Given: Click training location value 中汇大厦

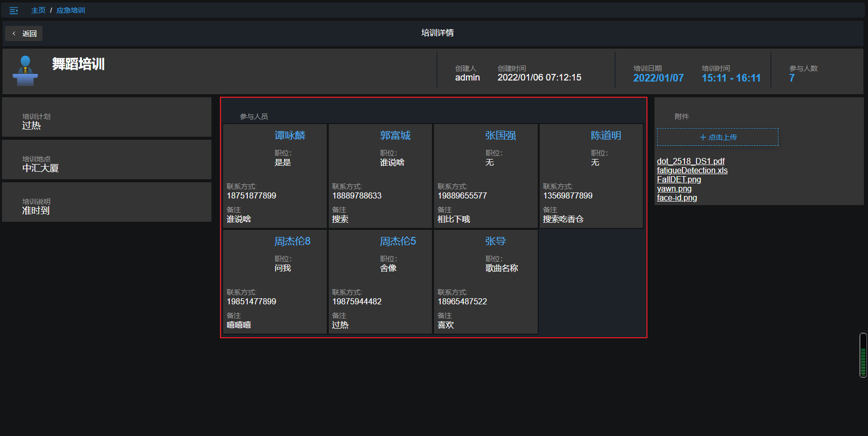Looking at the screenshot, I should click(40, 168).
